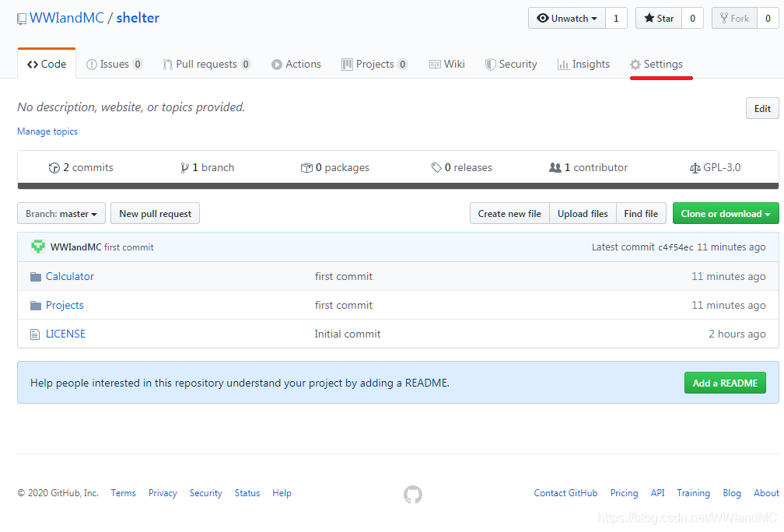Click the contributors people icon
The image size is (784, 532).
(x=555, y=168)
